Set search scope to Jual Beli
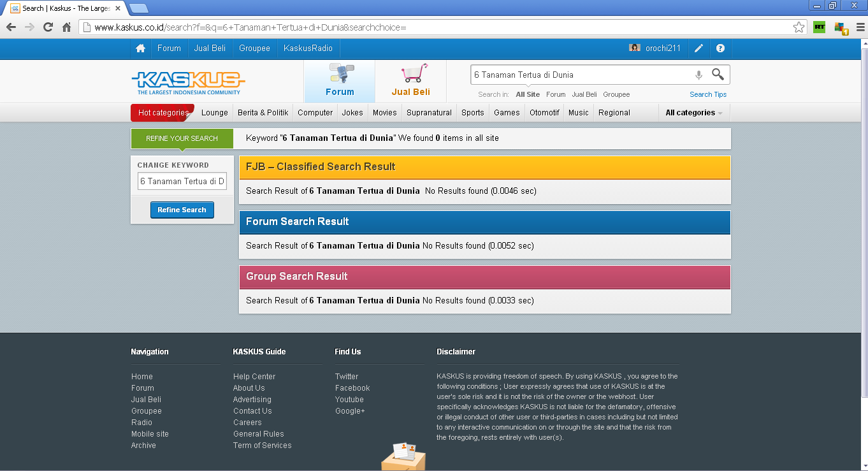The image size is (868, 471). [x=584, y=94]
